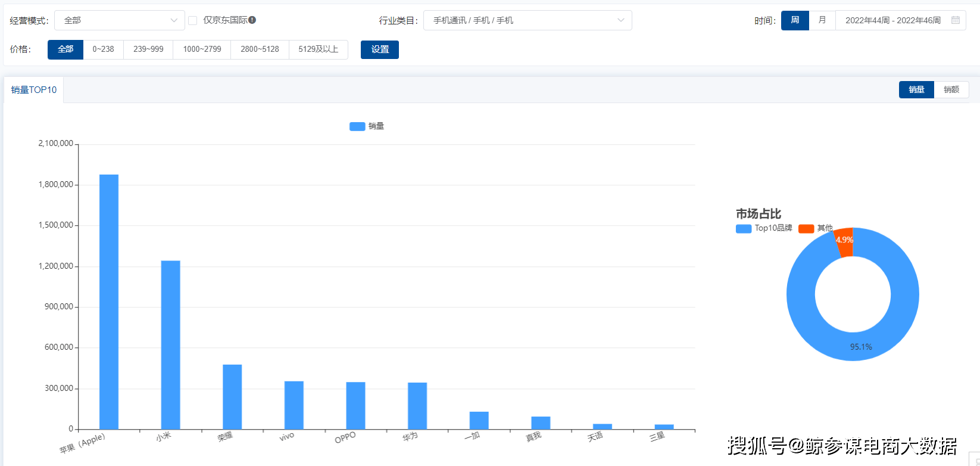Click the 真我 sales bar
The width and height of the screenshot is (980, 466).
[541, 423]
